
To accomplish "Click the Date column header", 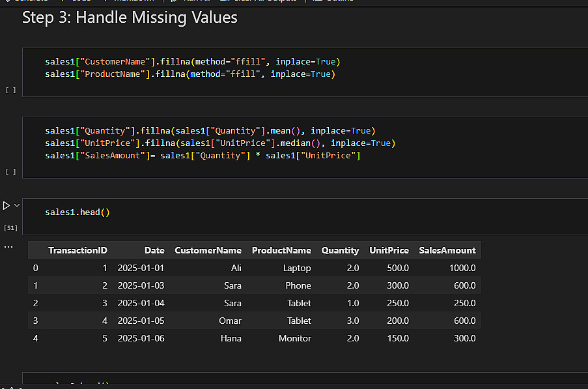I will 154,250.
